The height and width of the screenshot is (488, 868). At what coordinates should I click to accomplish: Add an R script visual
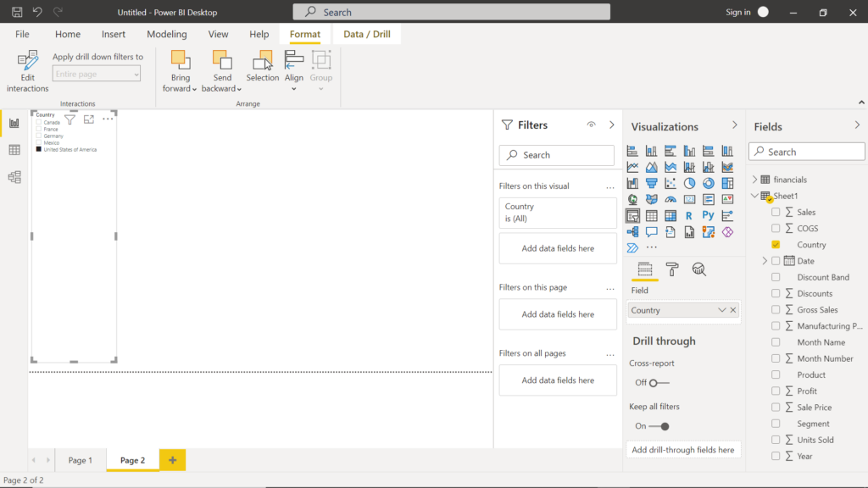point(690,215)
